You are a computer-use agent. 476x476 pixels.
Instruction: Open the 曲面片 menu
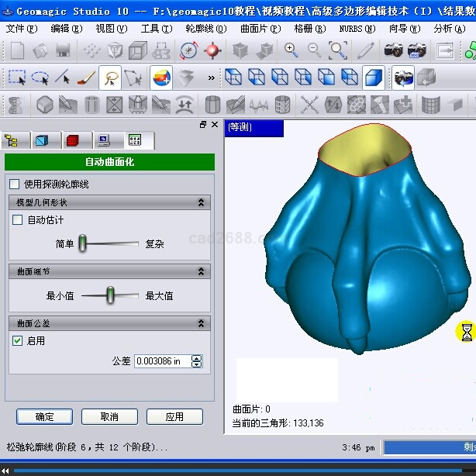point(260,29)
